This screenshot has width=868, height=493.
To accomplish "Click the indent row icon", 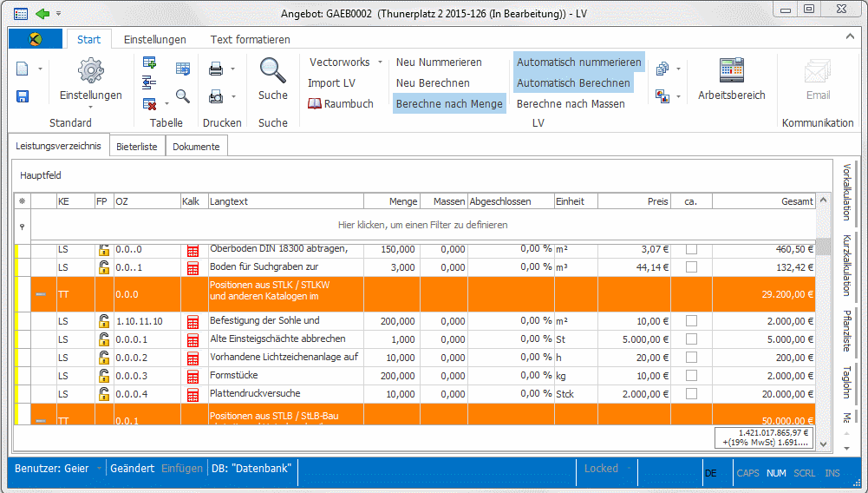I will click(x=149, y=82).
